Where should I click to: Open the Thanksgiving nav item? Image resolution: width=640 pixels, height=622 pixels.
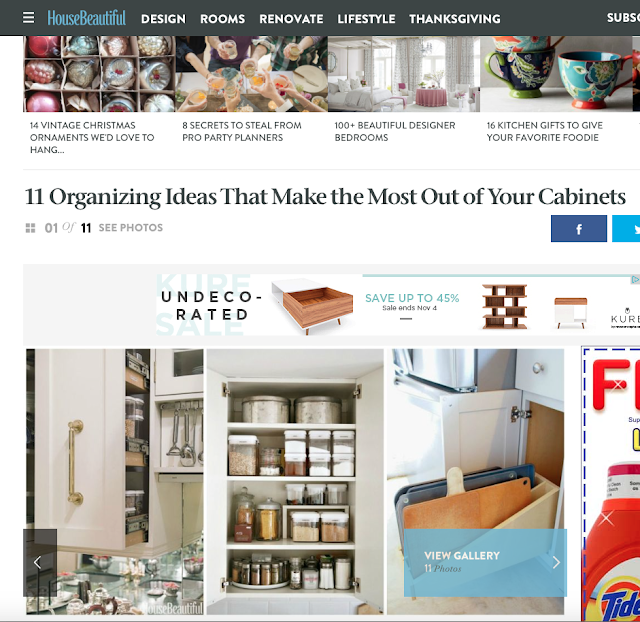point(455,19)
